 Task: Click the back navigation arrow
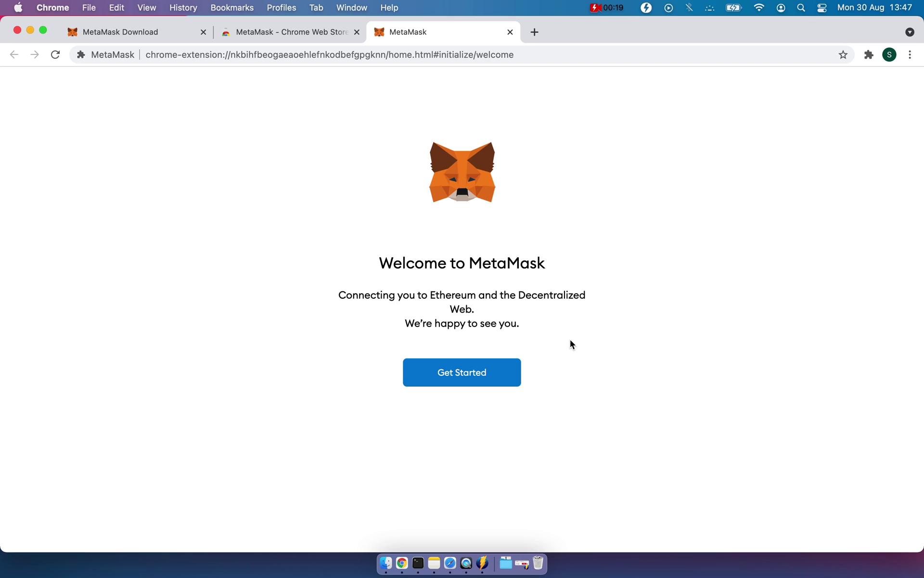point(14,54)
